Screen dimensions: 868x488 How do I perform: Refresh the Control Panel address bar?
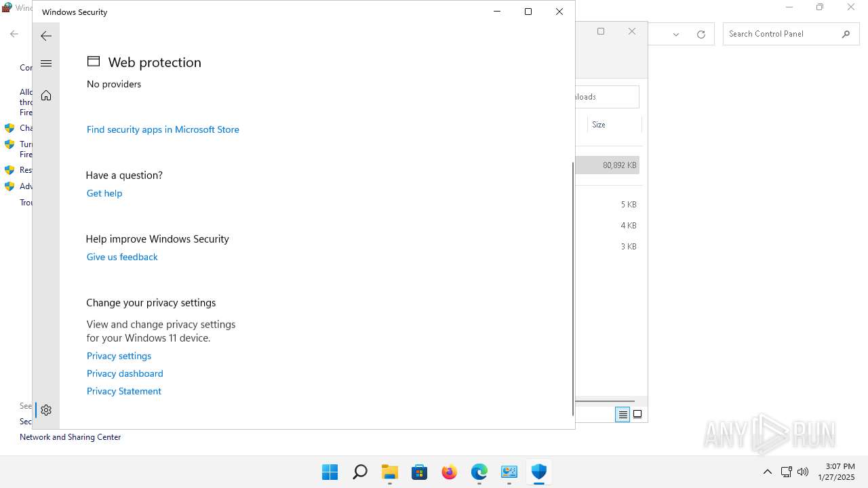[x=701, y=34]
